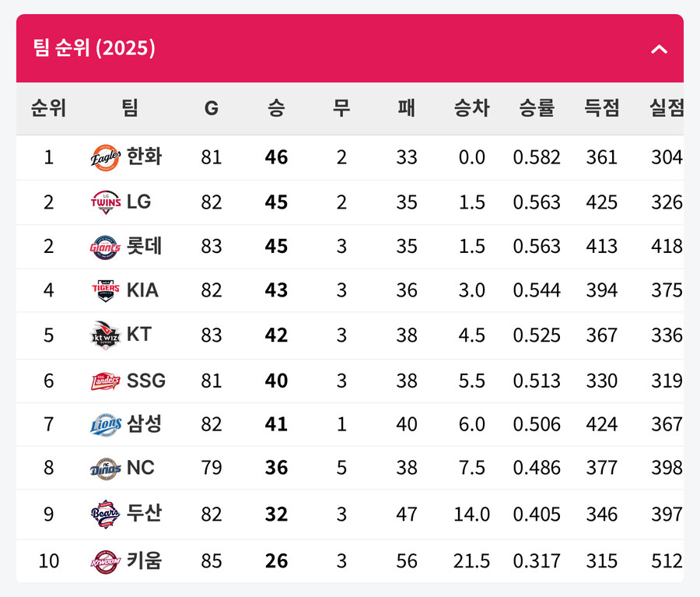Click the Lotte Giants team logo
This screenshot has height=597, width=700.
105,247
